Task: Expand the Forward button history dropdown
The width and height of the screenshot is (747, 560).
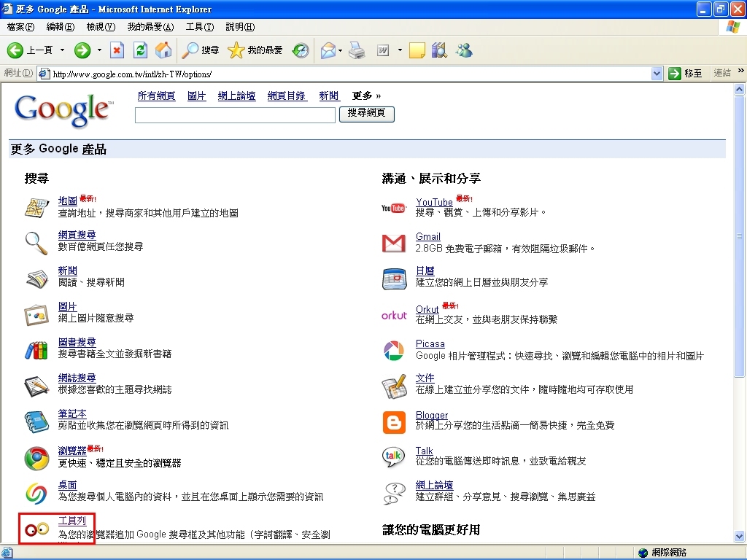Action: click(x=99, y=50)
